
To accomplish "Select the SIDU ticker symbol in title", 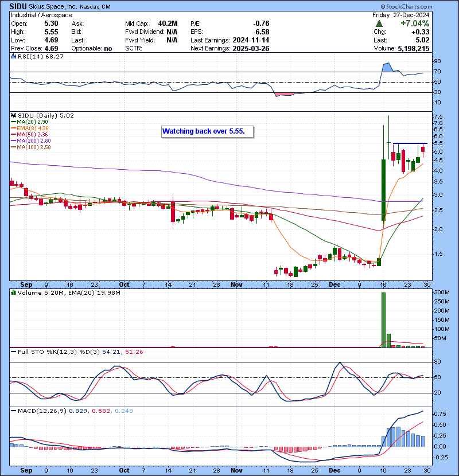I will [x=18, y=6].
